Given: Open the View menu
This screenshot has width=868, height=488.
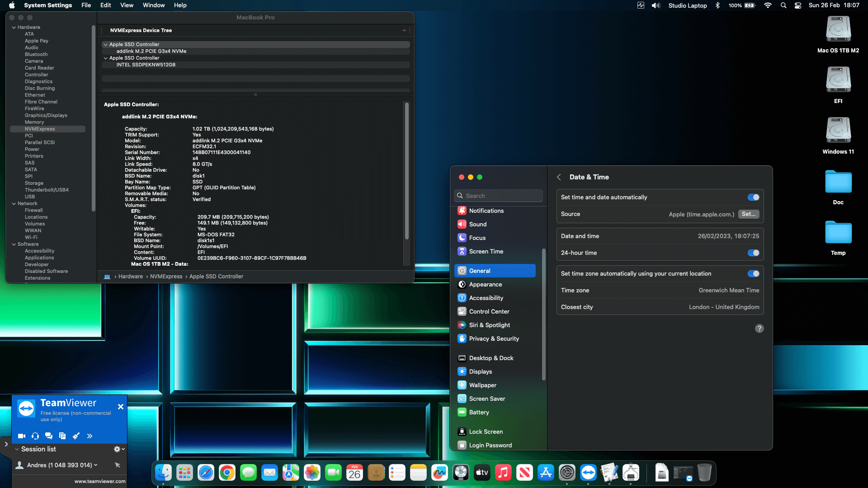Looking at the screenshot, I should click(x=127, y=5).
